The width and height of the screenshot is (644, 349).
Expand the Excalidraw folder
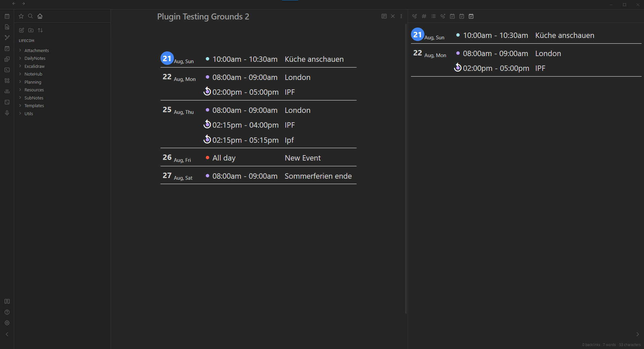[35, 67]
